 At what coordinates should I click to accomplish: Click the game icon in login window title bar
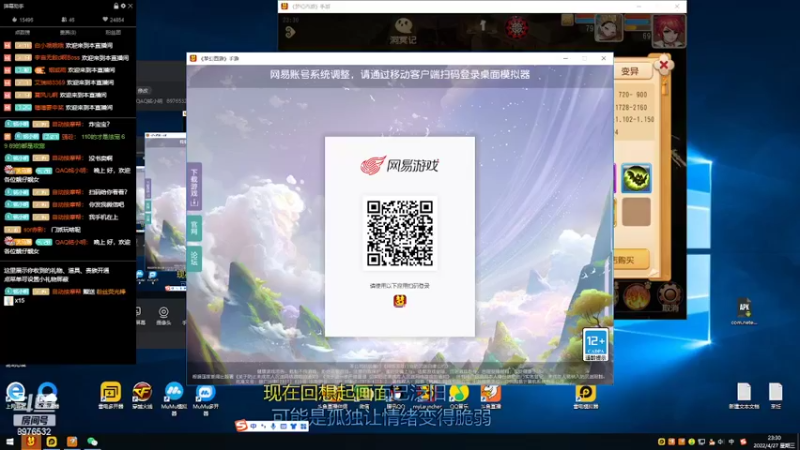[x=193, y=59]
